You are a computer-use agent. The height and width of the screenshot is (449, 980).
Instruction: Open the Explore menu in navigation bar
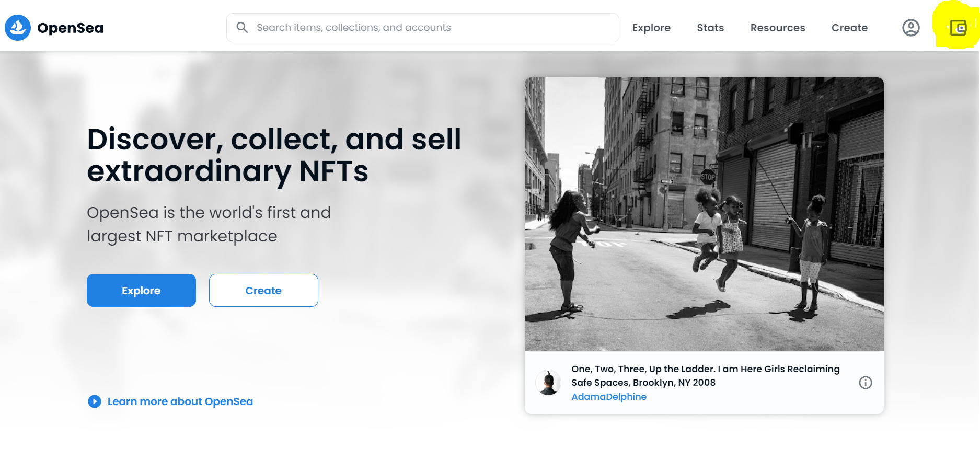(x=651, y=28)
